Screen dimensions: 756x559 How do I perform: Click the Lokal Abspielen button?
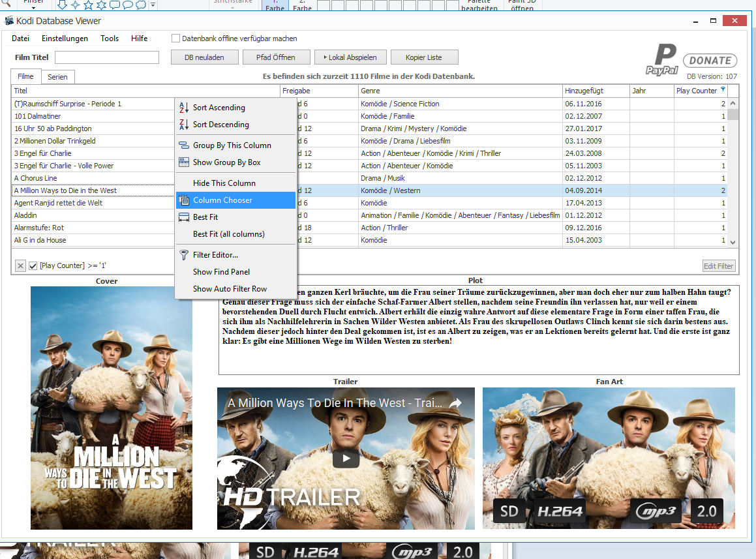coord(350,57)
